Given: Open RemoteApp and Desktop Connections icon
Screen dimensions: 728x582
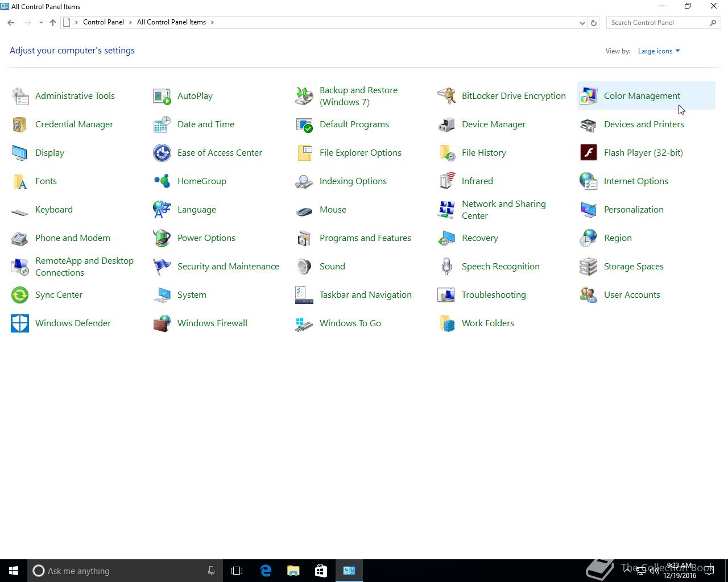Looking at the screenshot, I should click(x=20, y=267).
